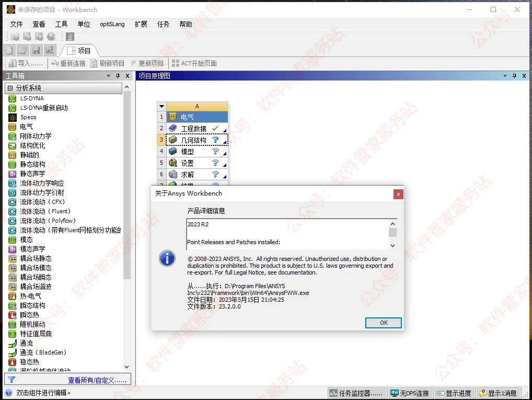Screen dimensions: 532x400
Task: Click the 几何结构 cell icon
Action: coord(172,140)
